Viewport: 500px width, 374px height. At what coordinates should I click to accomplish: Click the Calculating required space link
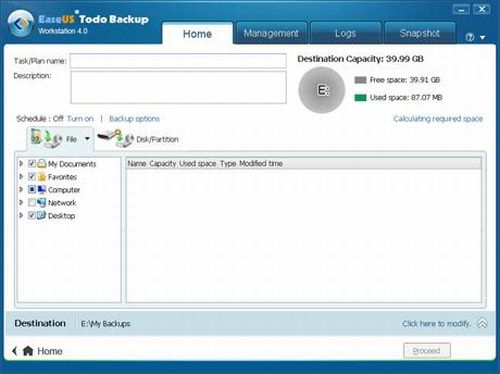pos(438,119)
